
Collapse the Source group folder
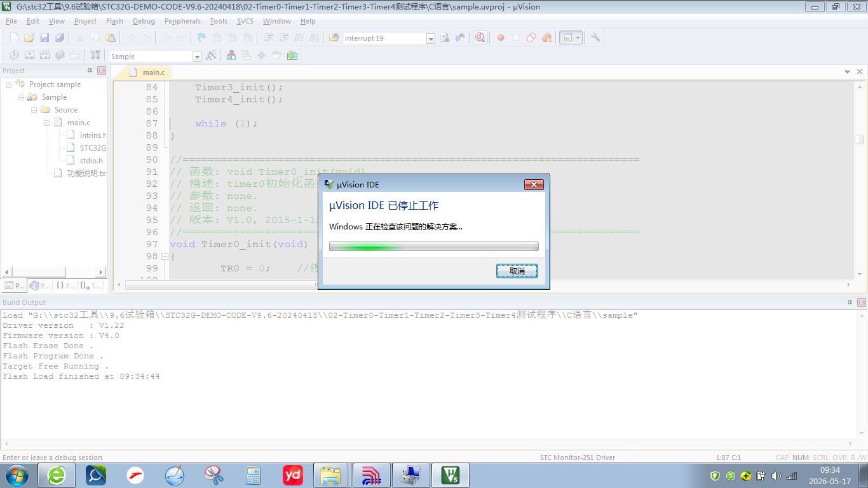click(x=34, y=110)
